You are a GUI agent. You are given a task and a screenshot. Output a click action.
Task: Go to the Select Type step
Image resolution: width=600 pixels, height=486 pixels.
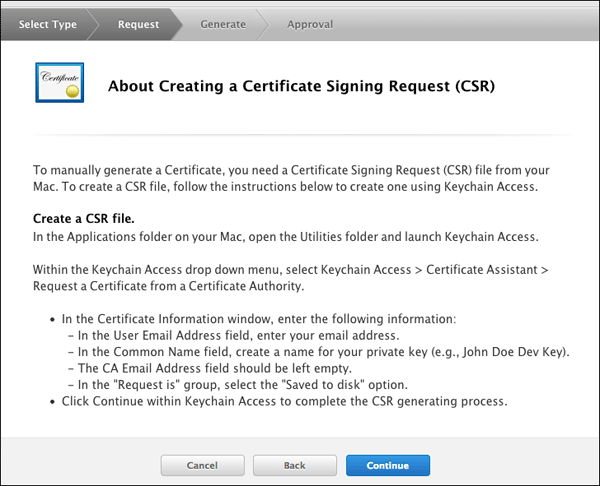48,24
